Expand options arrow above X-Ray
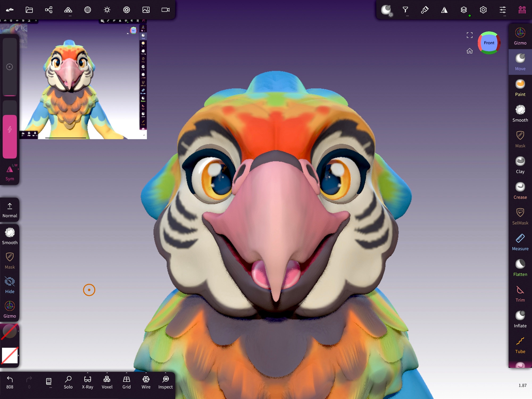The height and width of the screenshot is (399, 532). click(88, 373)
